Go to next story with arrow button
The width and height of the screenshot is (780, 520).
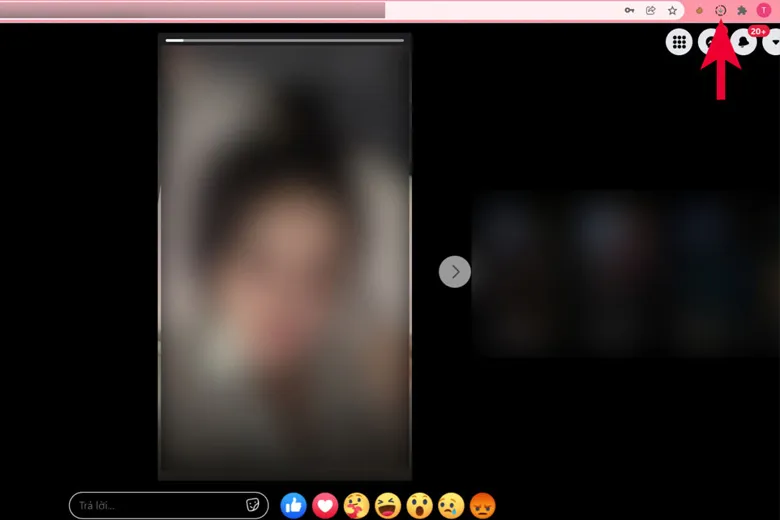455,272
